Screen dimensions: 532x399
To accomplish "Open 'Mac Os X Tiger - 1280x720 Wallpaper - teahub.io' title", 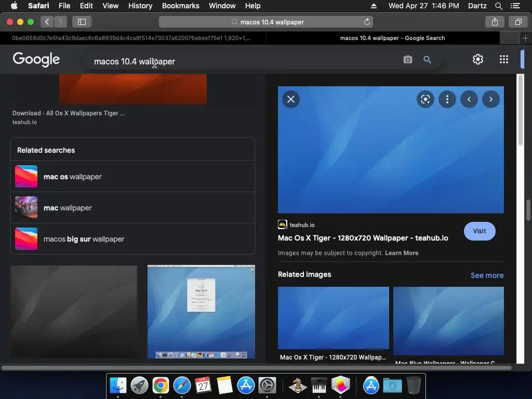I will tap(363, 238).
